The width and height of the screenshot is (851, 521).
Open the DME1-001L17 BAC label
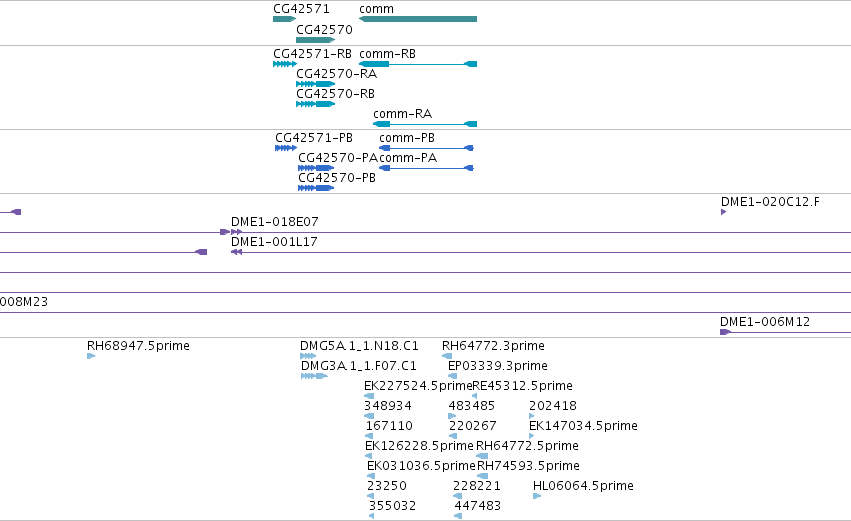274,242
